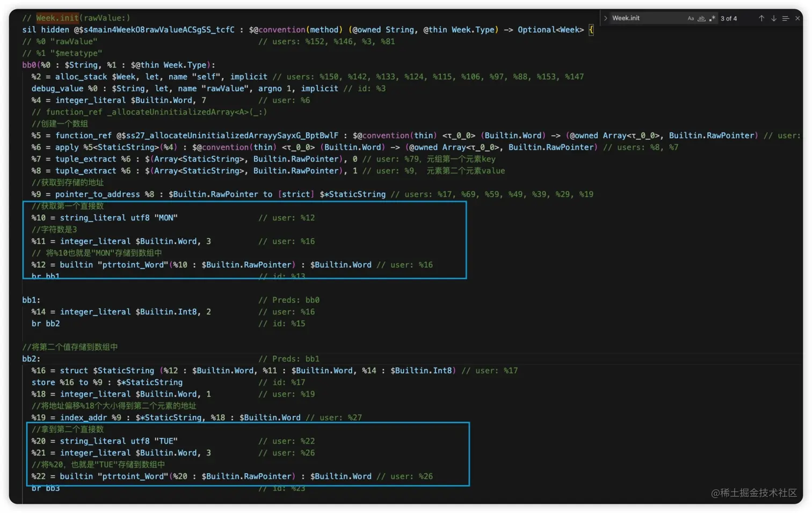
Task: Click the "debug_value %0 : $String" line
Action: point(208,89)
